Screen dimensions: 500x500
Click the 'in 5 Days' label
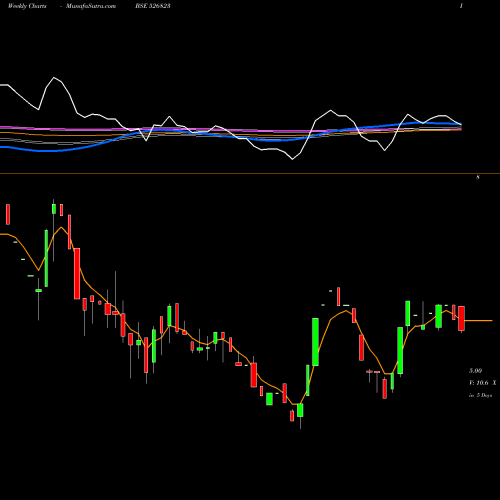point(480,395)
